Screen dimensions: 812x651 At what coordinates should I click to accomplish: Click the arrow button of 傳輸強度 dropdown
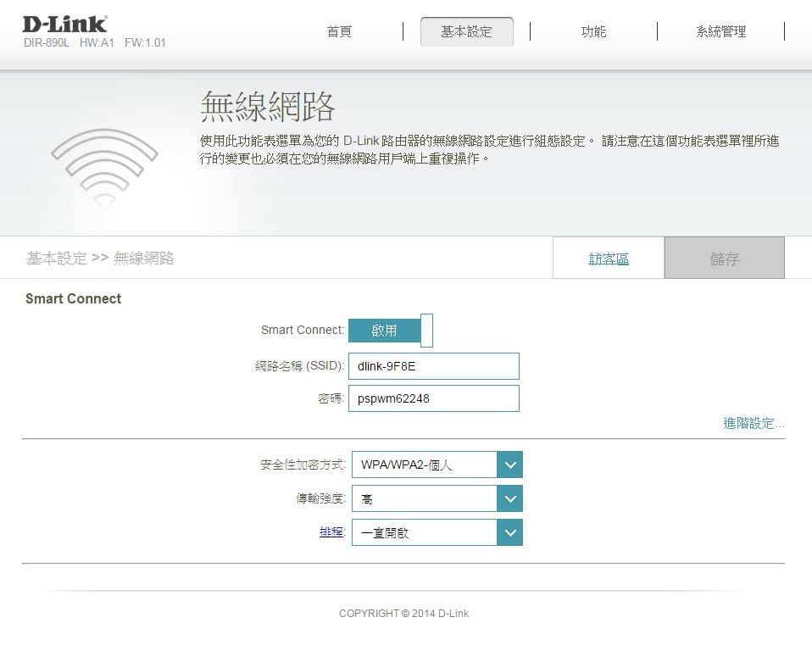coord(509,499)
